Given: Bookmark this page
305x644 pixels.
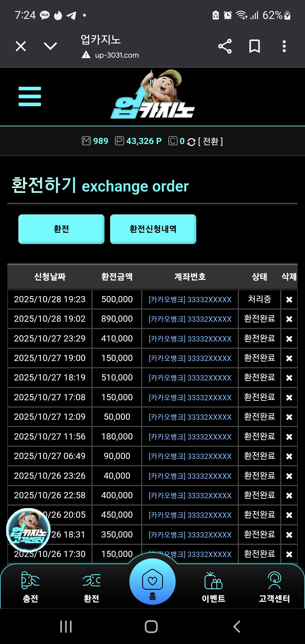Looking at the screenshot, I should coord(254,46).
